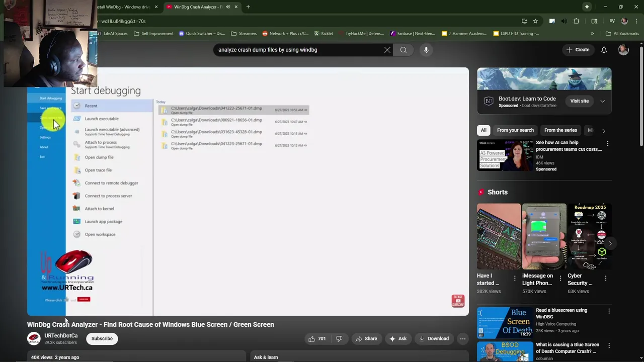Download the video

(x=434, y=339)
